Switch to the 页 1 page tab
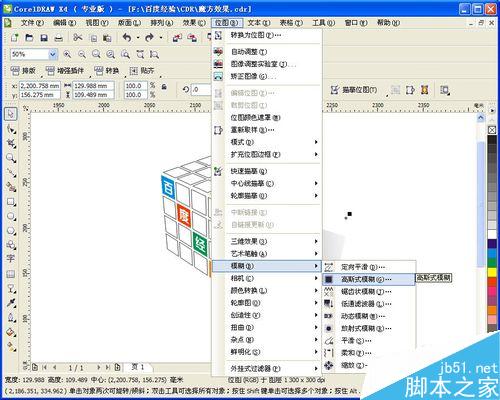Viewport: 500px width, 400px height. [138, 367]
